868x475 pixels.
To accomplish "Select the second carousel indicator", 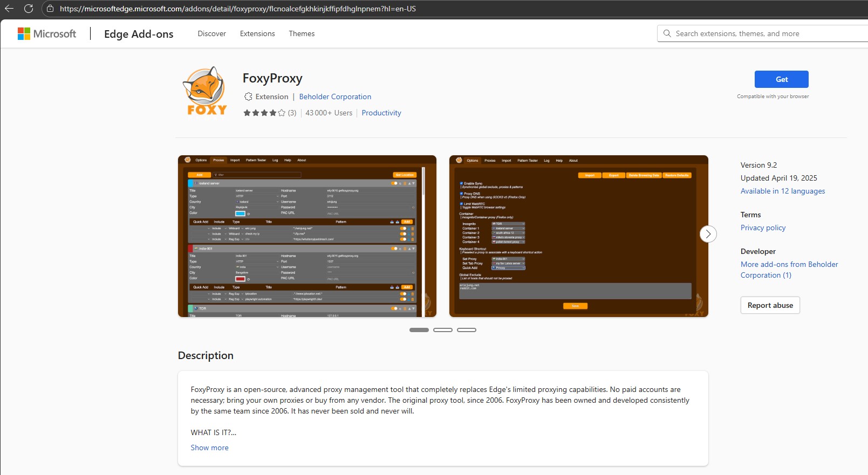I will 443,330.
